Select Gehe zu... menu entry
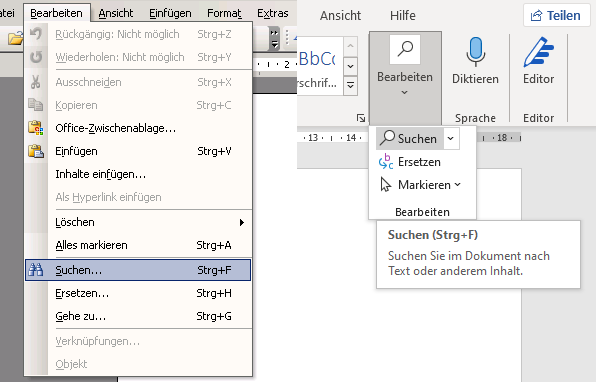This screenshot has width=596, height=382. [x=138, y=316]
